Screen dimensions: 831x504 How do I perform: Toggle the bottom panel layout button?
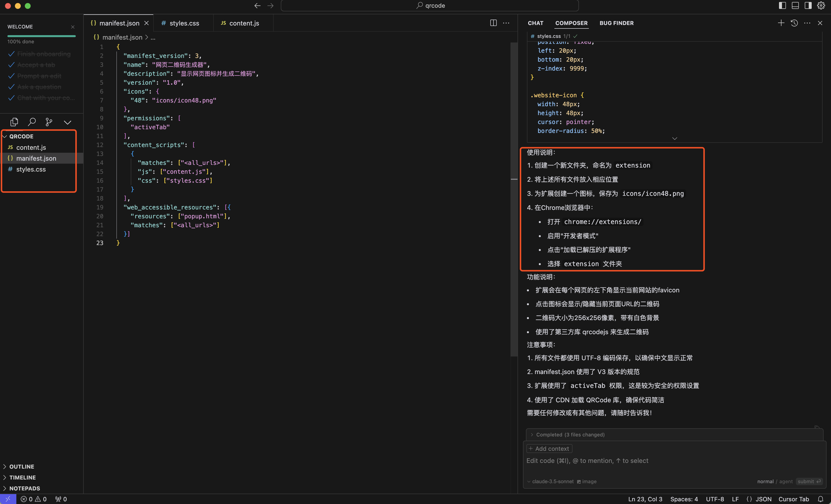click(795, 5)
